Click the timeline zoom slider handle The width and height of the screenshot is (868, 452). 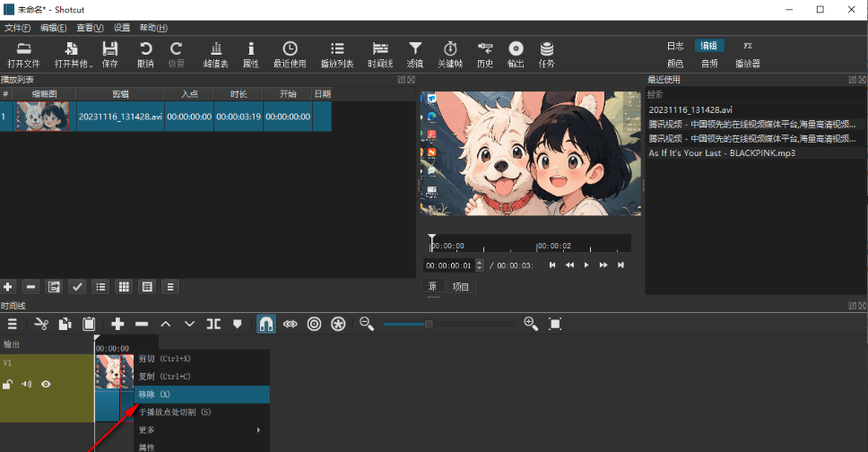click(429, 324)
